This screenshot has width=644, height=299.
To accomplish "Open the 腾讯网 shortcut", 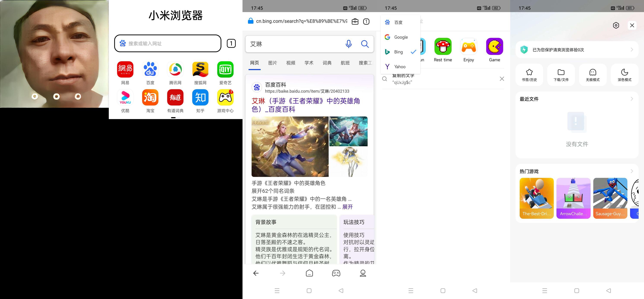I will (175, 69).
